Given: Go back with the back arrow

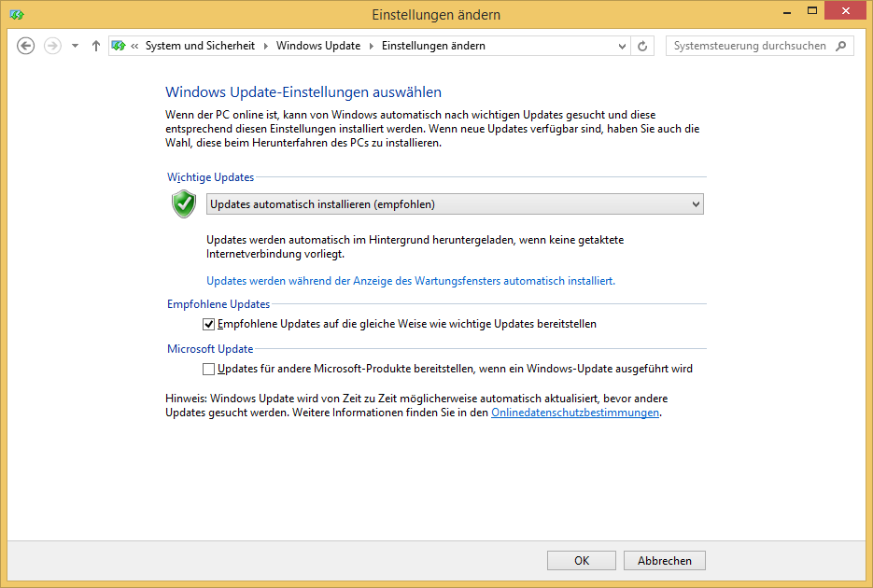Looking at the screenshot, I should click(x=25, y=46).
